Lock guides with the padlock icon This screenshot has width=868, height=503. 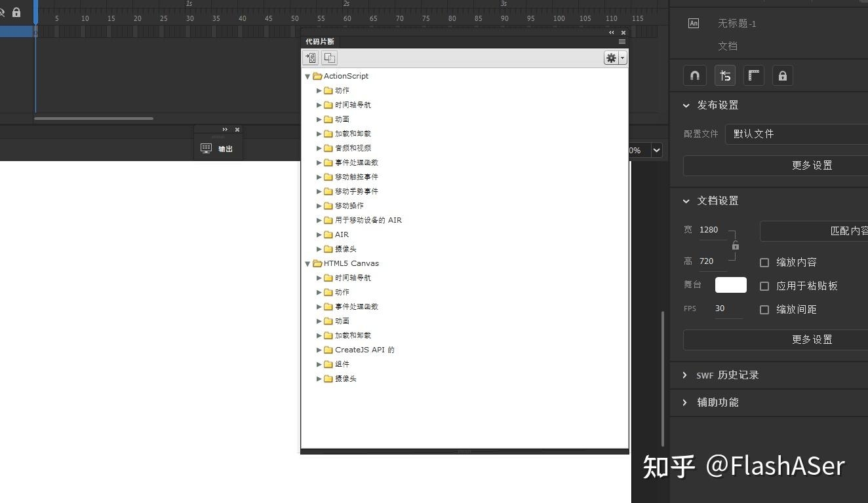point(782,75)
